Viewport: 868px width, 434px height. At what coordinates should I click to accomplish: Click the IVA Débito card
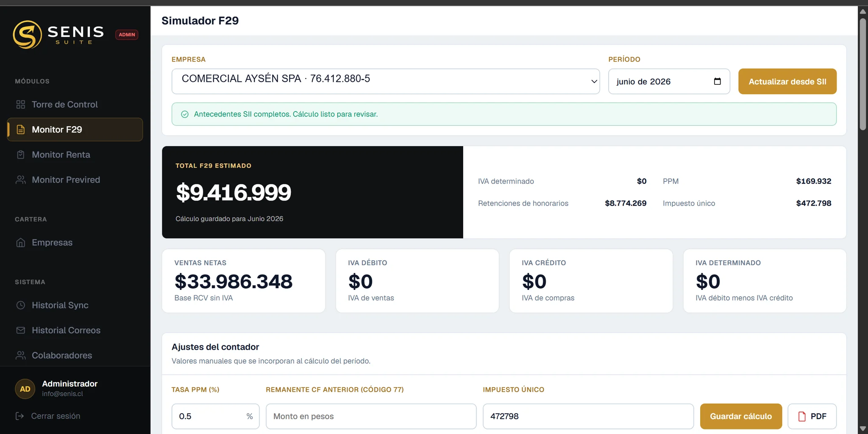click(417, 281)
